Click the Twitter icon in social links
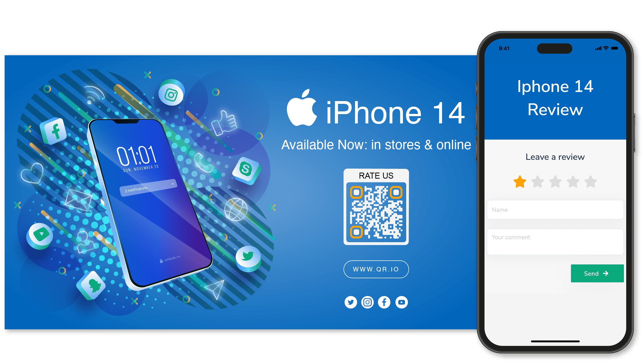The width and height of the screenshot is (644, 363). pos(351,303)
